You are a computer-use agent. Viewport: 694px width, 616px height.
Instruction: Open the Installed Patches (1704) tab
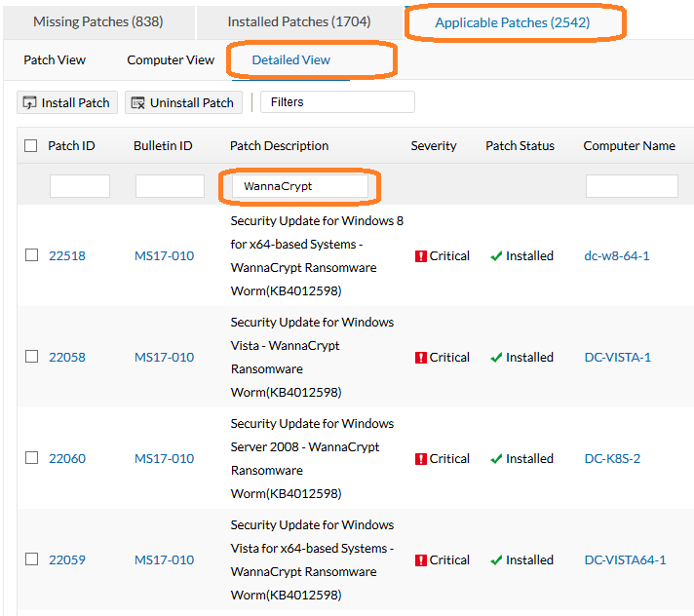(x=299, y=21)
